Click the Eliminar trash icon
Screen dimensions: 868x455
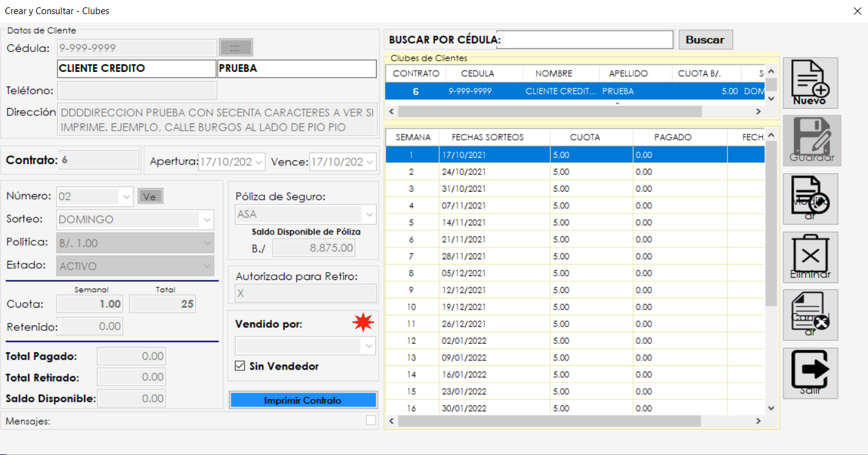click(x=810, y=257)
